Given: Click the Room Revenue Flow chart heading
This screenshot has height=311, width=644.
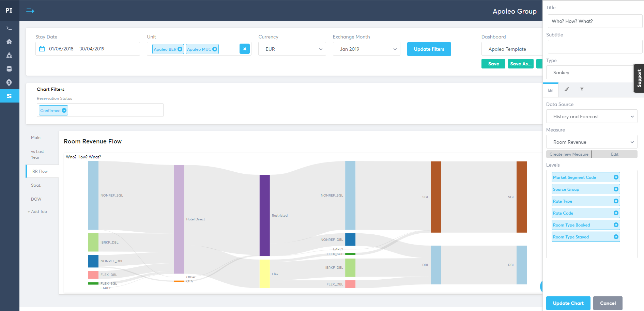Looking at the screenshot, I should pos(93,141).
